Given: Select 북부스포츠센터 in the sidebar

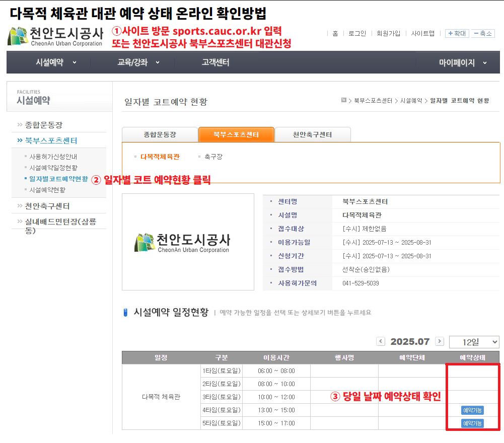Looking at the screenshot, I should (x=51, y=140).
